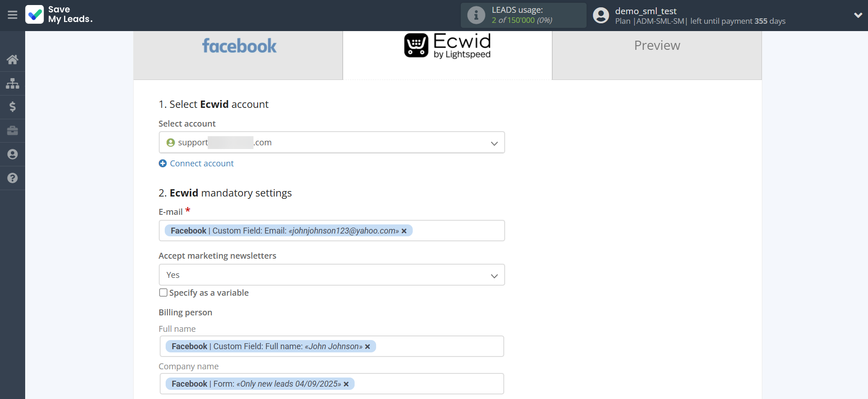The height and width of the screenshot is (399, 868).
Task: Switch to the Preview tab
Action: point(657,46)
